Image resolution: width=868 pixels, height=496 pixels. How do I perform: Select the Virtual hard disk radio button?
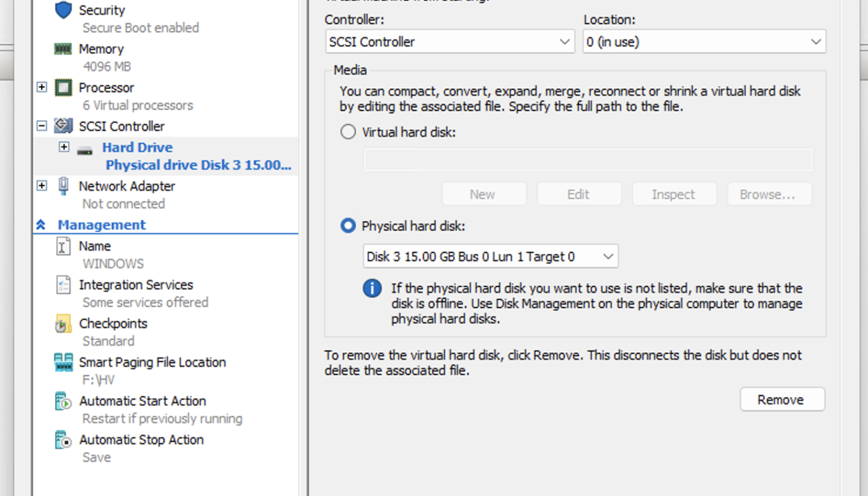coord(348,132)
